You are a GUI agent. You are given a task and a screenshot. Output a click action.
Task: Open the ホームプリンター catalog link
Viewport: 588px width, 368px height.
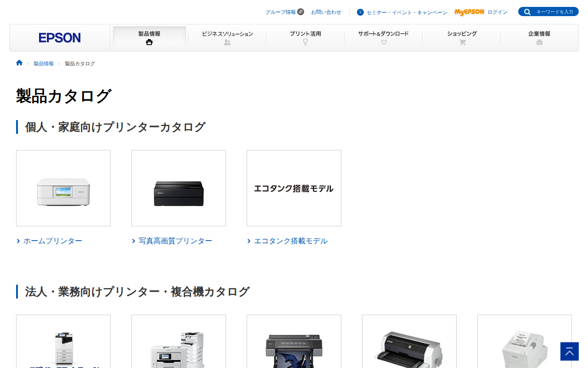(53, 241)
